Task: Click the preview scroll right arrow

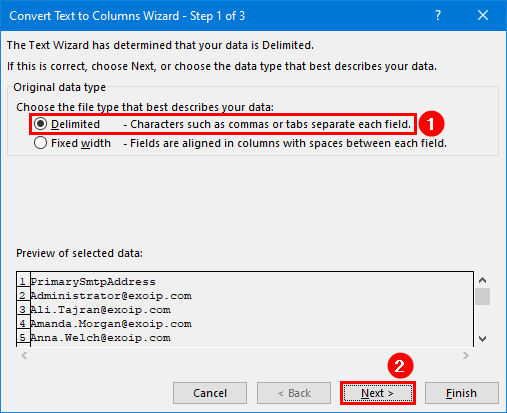Action: pyautogui.click(x=466, y=355)
